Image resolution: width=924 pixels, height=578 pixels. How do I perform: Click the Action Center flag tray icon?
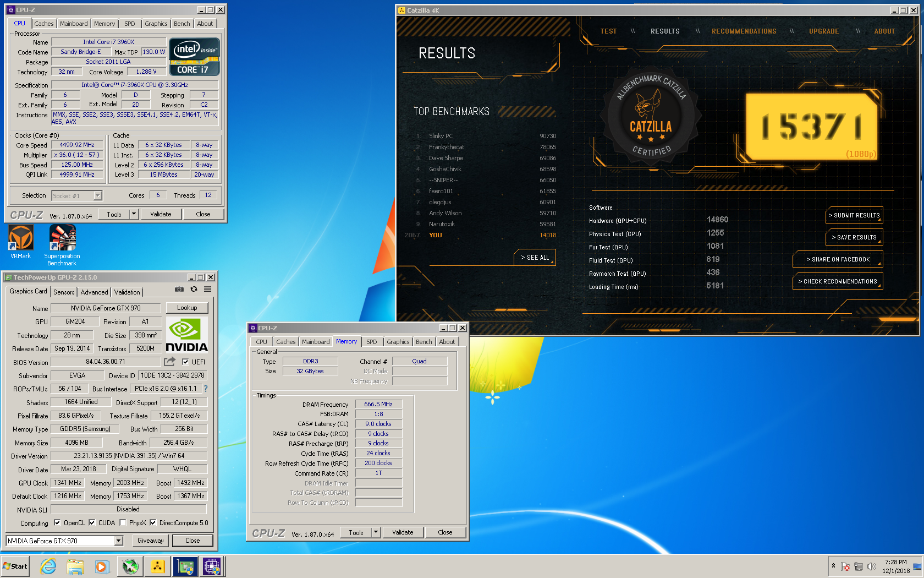coord(845,566)
